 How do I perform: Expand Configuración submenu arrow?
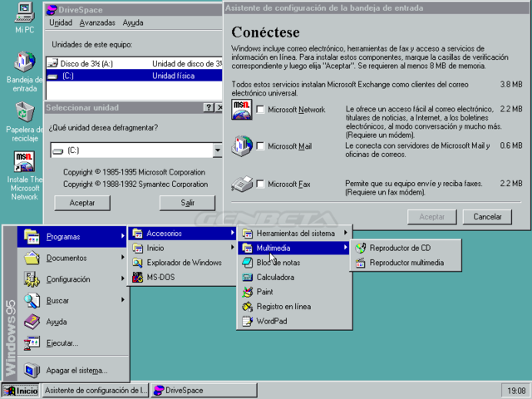(x=123, y=278)
